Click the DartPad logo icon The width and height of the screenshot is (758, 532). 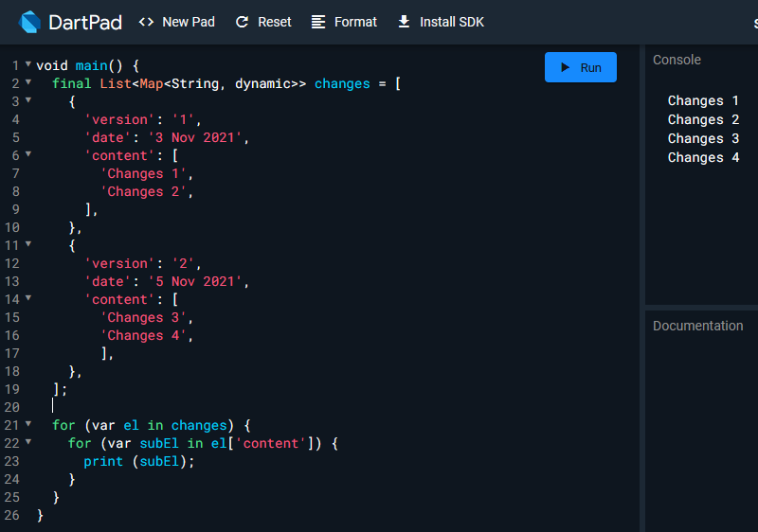pyautogui.click(x=29, y=22)
